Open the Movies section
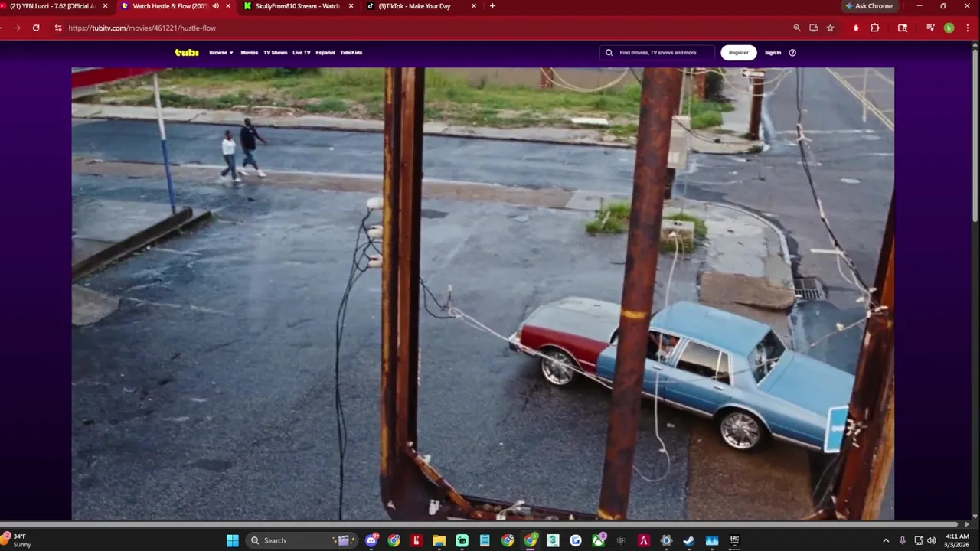 click(250, 52)
